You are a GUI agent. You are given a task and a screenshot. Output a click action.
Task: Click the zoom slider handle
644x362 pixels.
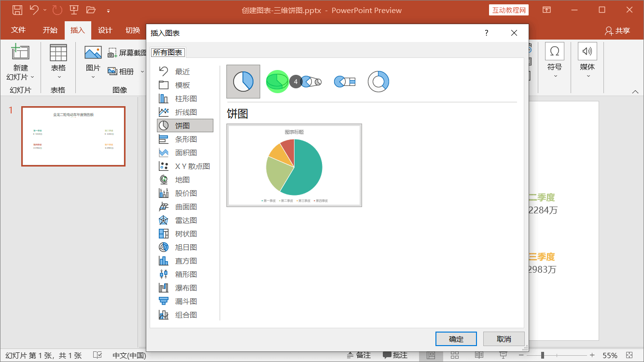pos(543,355)
